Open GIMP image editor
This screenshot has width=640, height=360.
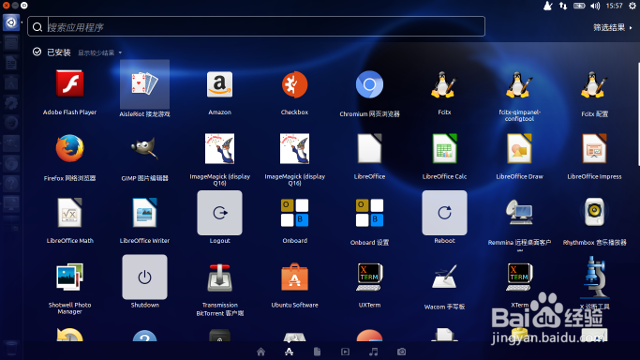pyautogui.click(x=144, y=148)
